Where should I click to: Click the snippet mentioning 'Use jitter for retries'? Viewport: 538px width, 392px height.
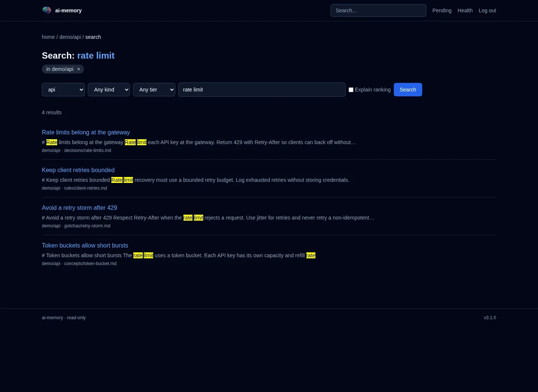coord(208,218)
